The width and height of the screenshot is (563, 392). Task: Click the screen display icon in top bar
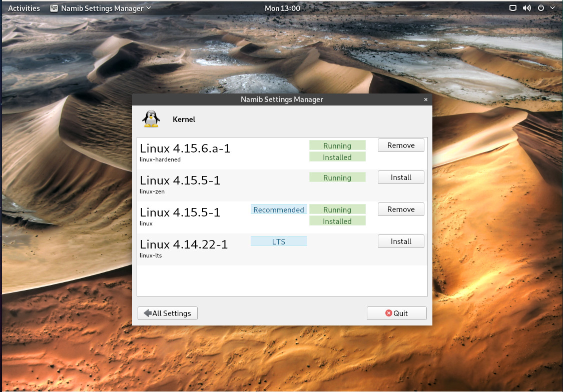(513, 8)
